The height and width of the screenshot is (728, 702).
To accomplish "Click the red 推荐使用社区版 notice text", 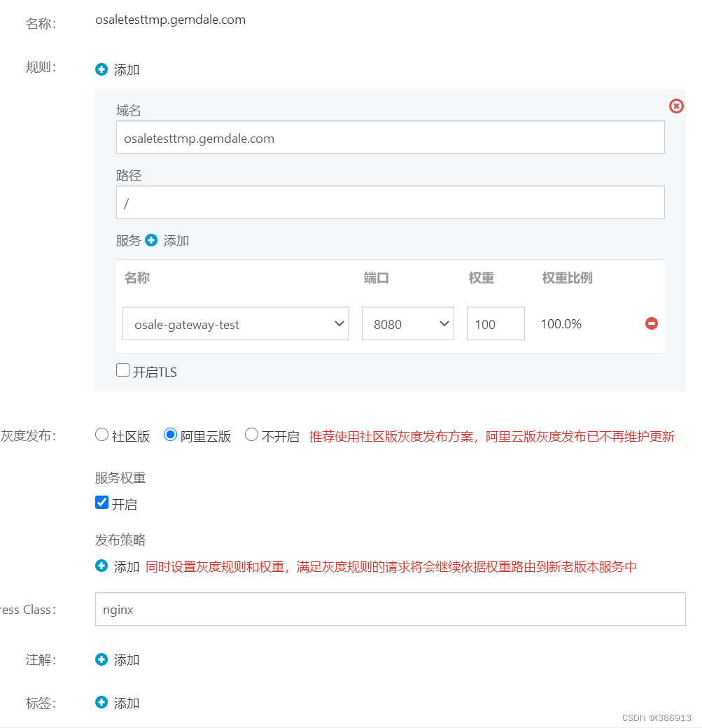I will (x=491, y=436).
